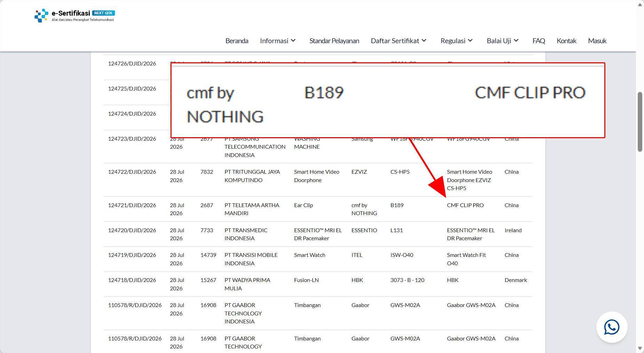Screen dimensions: 644x353
Task: Click the ESSENTIO MRI pacemaker row
Action: coord(318,234)
